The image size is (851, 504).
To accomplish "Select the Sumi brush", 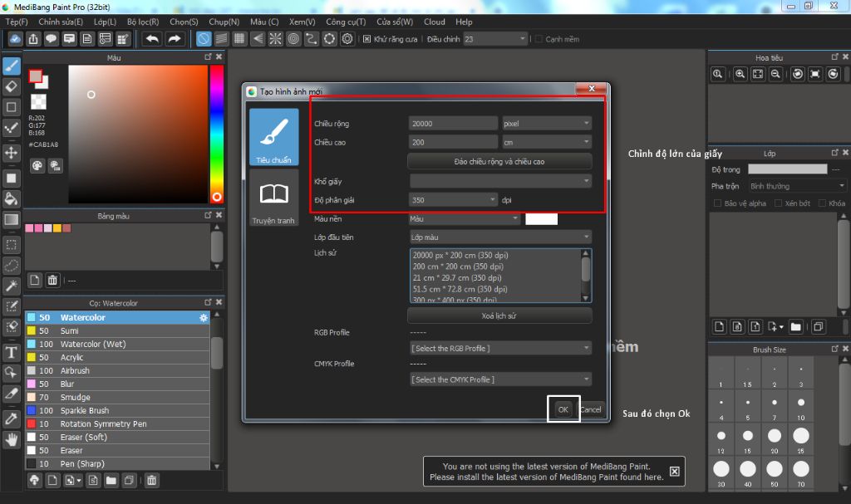I will (x=118, y=331).
